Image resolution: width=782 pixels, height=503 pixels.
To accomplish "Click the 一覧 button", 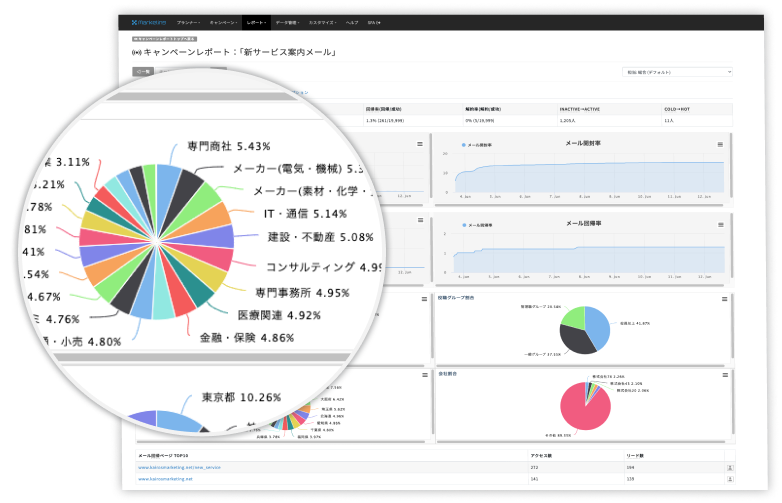I will click(x=143, y=72).
